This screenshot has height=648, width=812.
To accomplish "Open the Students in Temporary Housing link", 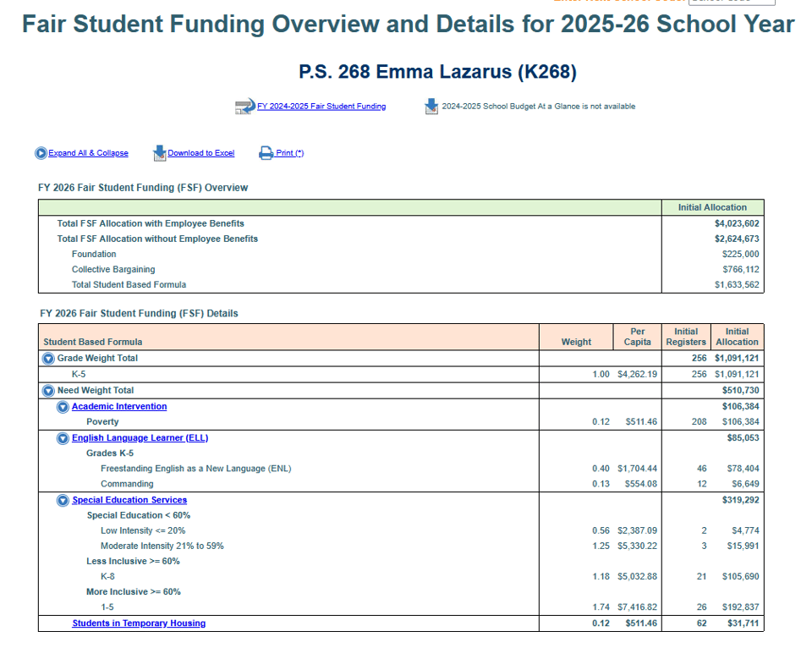I will pyautogui.click(x=139, y=623).
